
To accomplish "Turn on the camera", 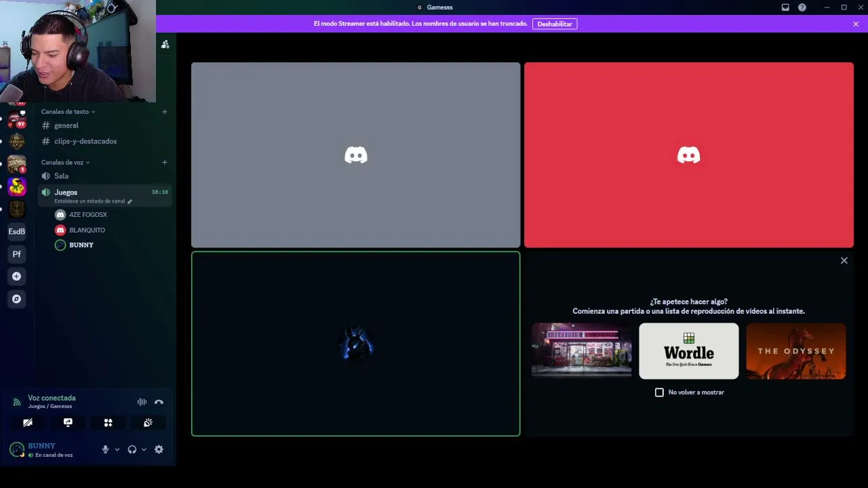I will pyautogui.click(x=28, y=422).
